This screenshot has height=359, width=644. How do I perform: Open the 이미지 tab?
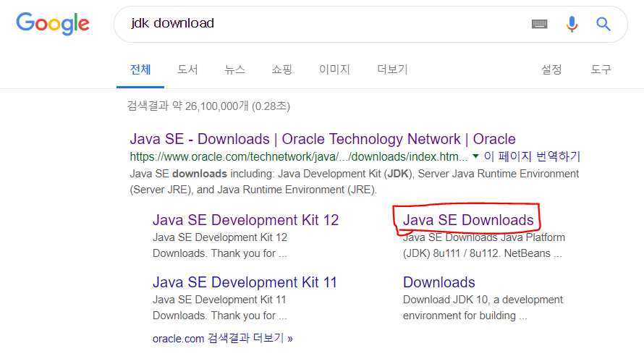coord(334,69)
